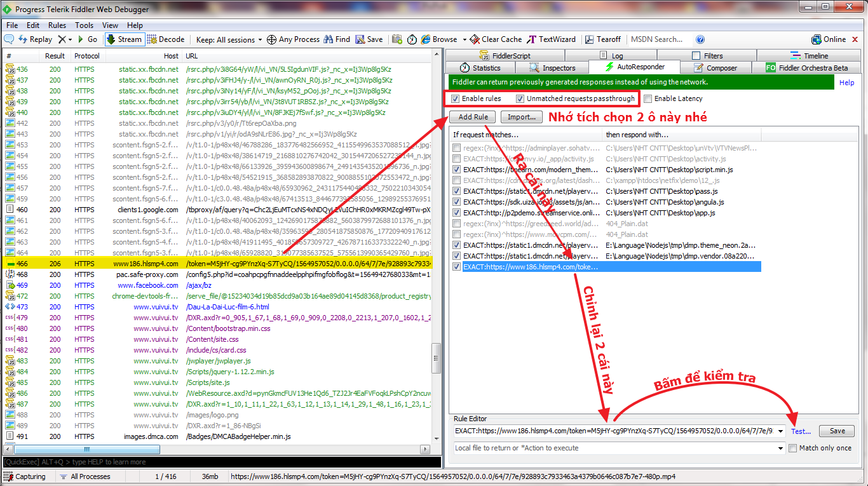The image size is (868, 486).
Task: Select session 469 www.facebook.com /ajax/bz
Action: [217, 285]
